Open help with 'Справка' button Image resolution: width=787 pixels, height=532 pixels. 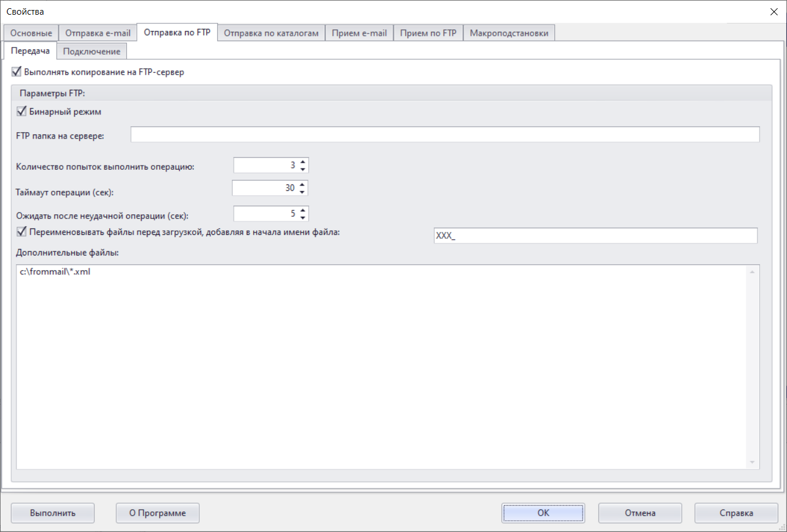tap(736, 513)
